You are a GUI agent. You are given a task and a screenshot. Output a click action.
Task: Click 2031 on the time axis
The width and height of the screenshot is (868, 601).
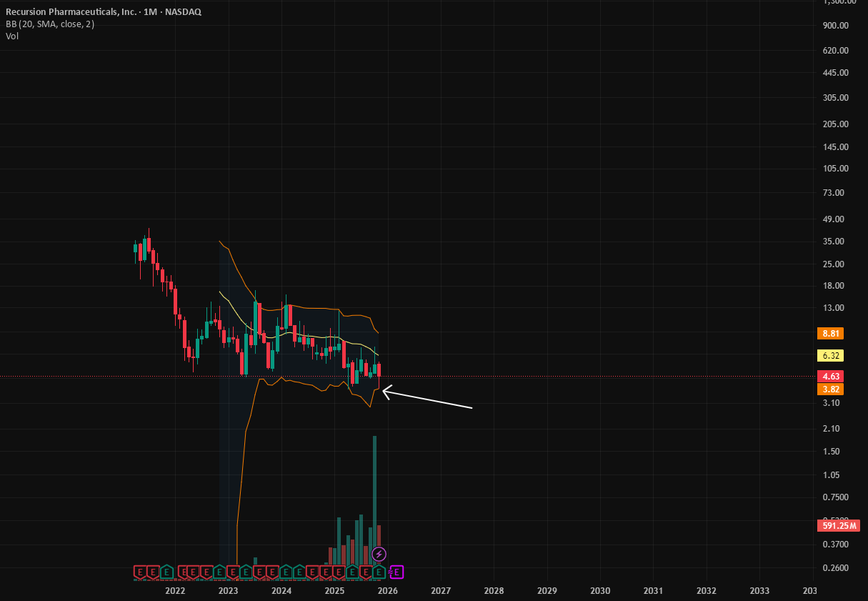(654, 591)
